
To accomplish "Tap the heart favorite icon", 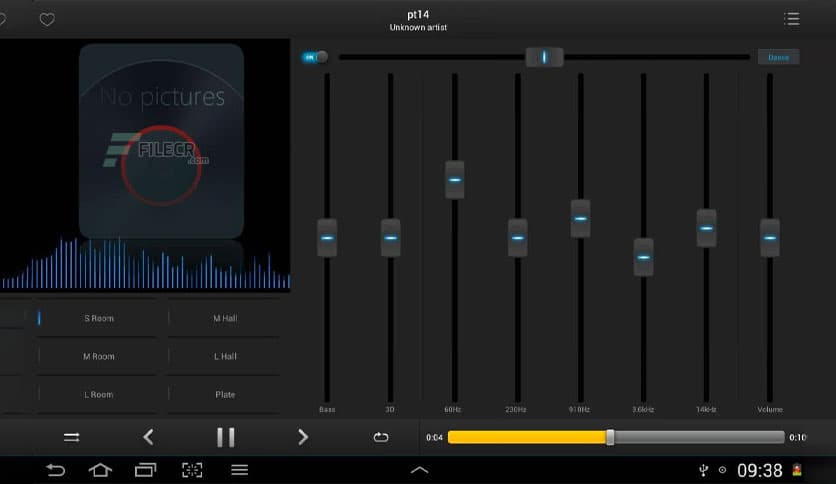I will click(x=47, y=20).
